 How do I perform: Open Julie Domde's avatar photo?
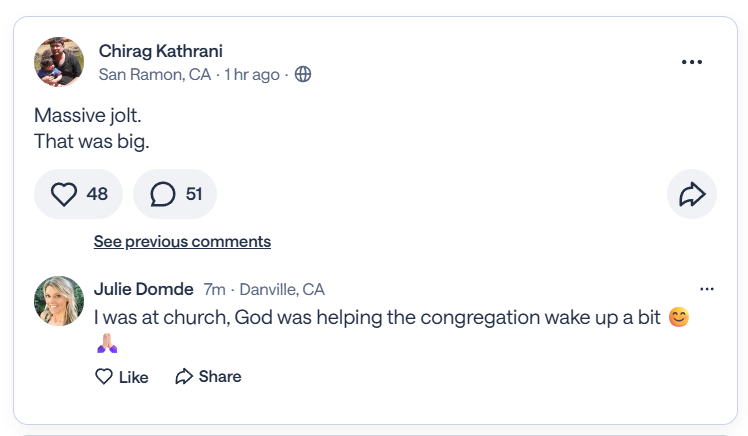(x=59, y=301)
